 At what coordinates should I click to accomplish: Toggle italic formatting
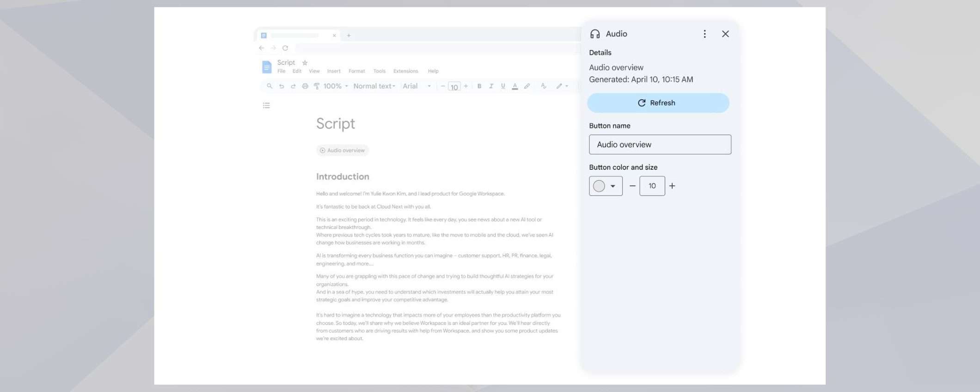click(491, 86)
